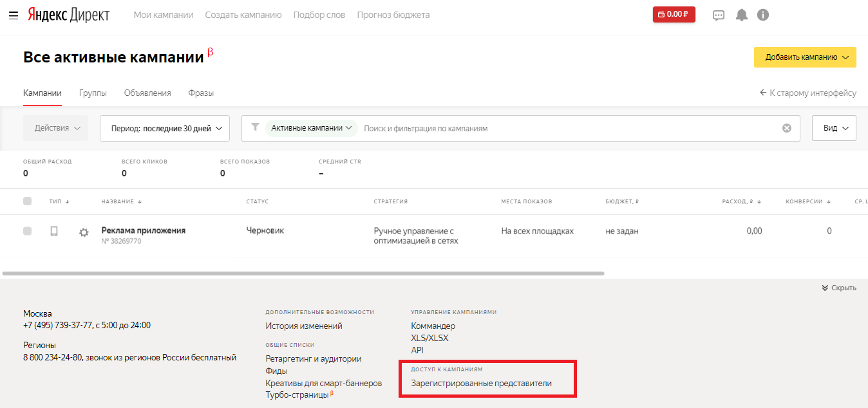Focus the campaign search and filter field
868x408 pixels.
[567, 128]
